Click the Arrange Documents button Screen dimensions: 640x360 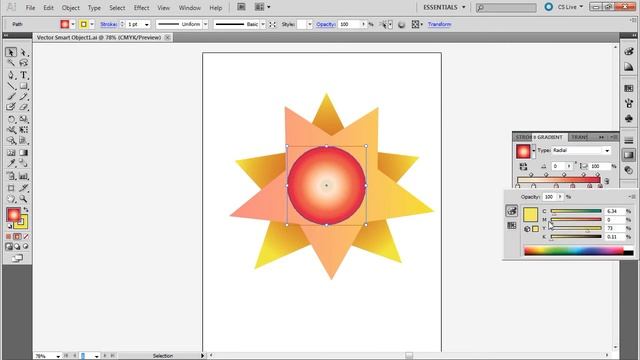262,7
